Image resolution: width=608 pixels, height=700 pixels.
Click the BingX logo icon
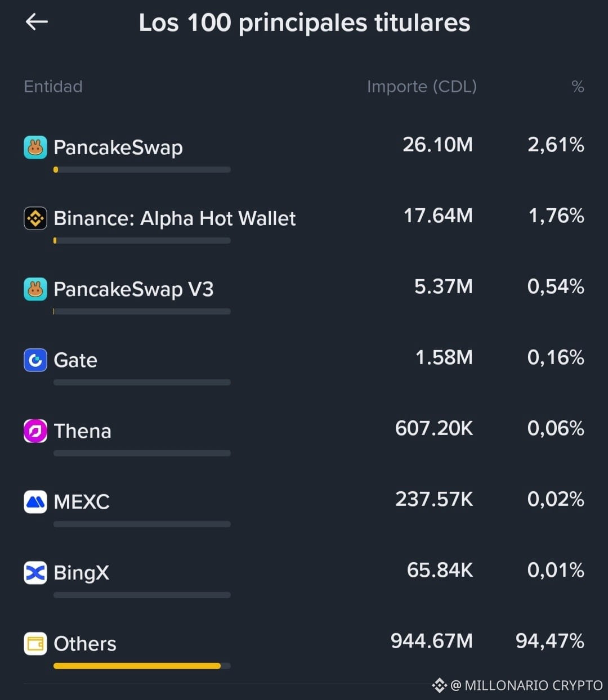point(35,573)
